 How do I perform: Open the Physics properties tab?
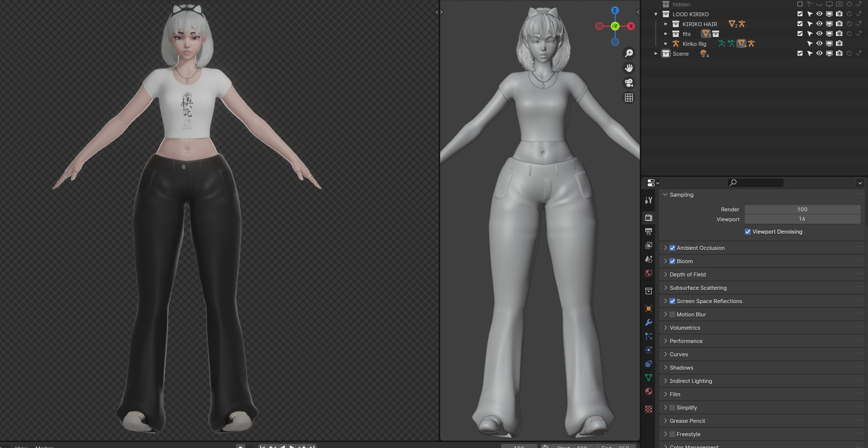click(x=649, y=350)
